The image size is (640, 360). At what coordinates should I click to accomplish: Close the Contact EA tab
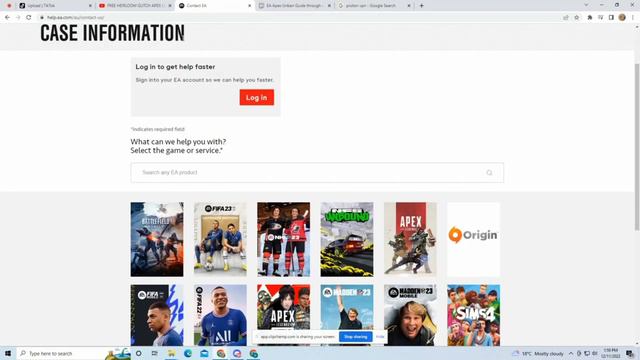click(x=250, y=6)
